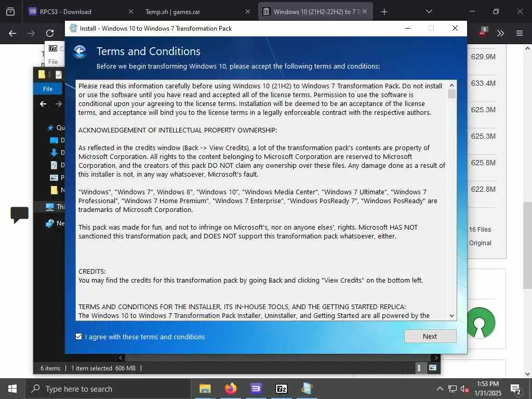Screen dimensions: 532x399
Task: Open RPCS3 purple taskbar icon
Action: [256, 389]
